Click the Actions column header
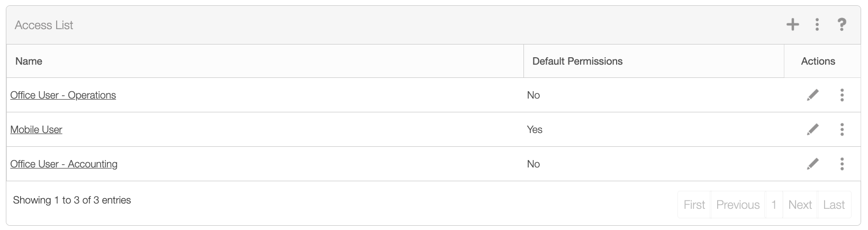This screenshot has width=868, height=230. coord(818,61)
